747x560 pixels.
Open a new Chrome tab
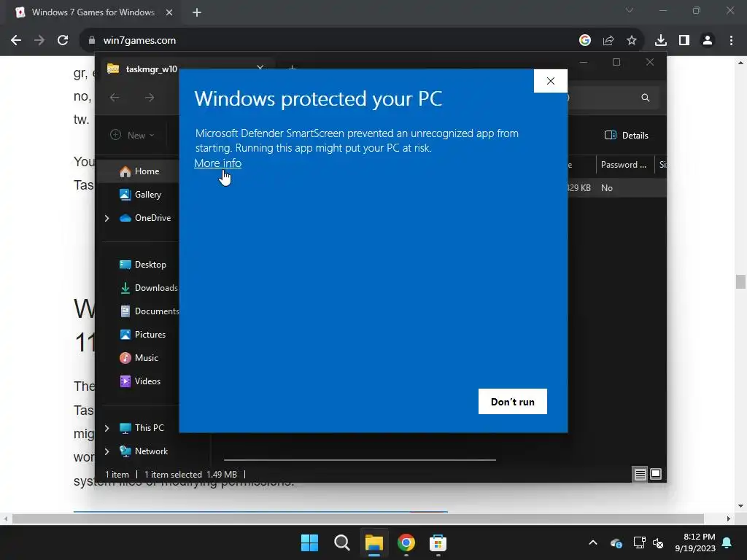[197, 12]
